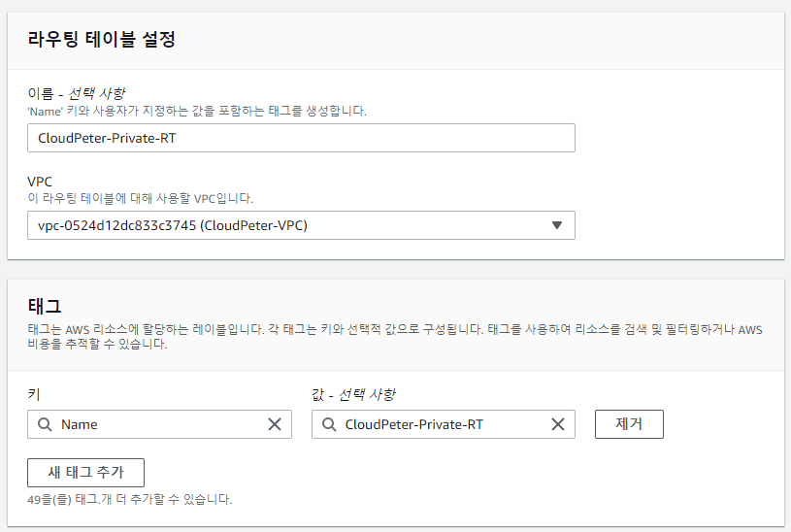This screenshot has width=791, height=532.
Task: Click the 키 column label
Action: click(x=34, y=394)
